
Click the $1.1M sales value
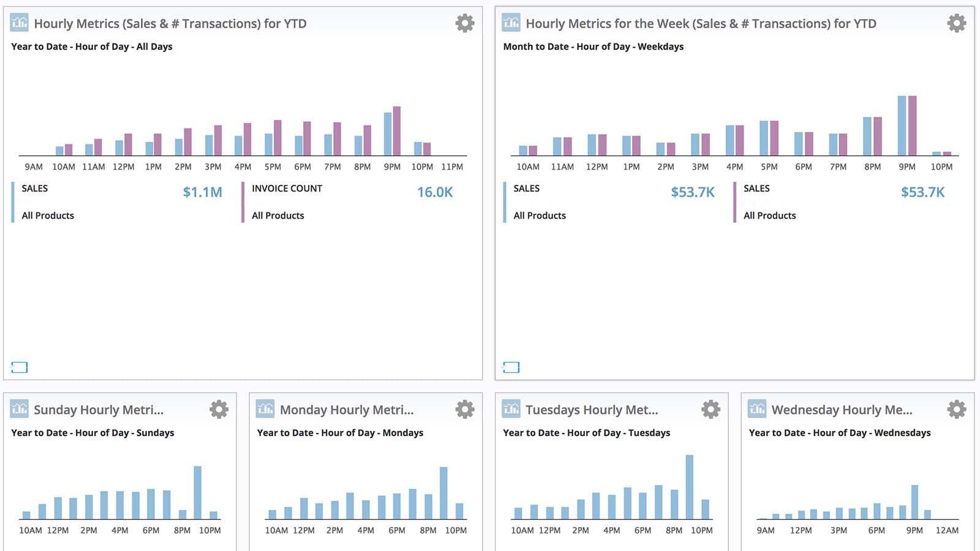pyautogui.click(x=203, y=192)
